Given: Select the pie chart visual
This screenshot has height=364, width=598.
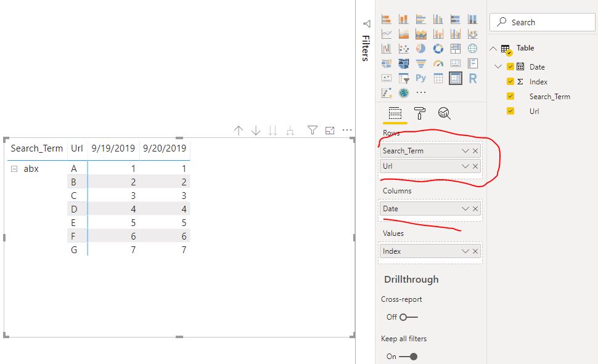Looking at the screenshot, I should click(x=420, y=49).
